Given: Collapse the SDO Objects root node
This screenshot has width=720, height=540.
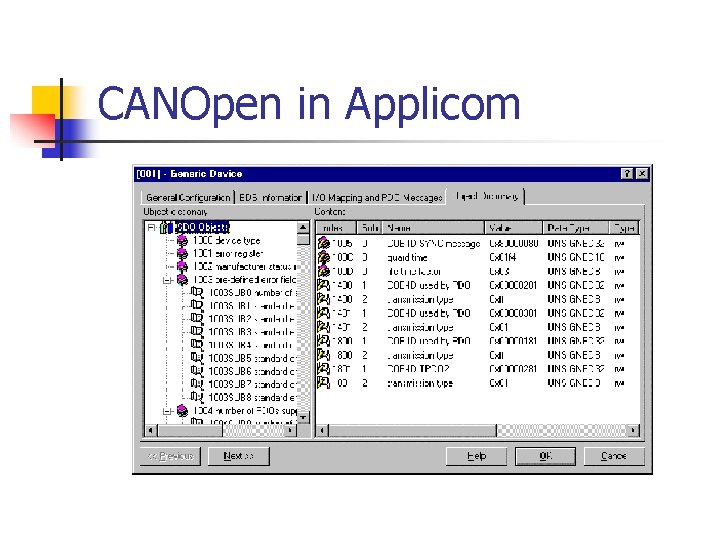Looking at the screenshot, I should [x=152, y=227].
